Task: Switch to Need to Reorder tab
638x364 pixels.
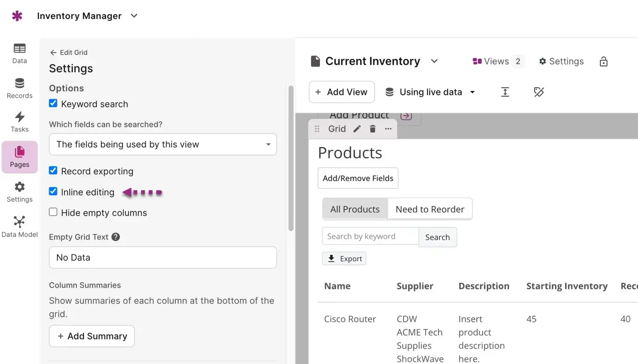Action: (x=429, y=209)
